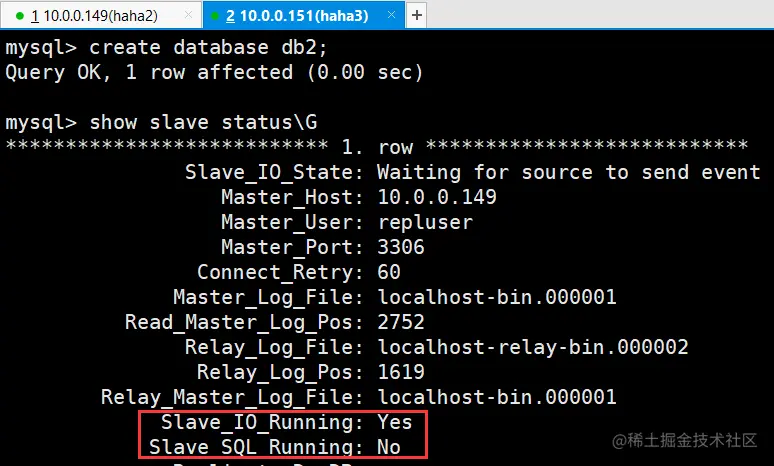Image resolution: width=774 pixels, height=466 pixels.
Task: Click the Connect_Retry value 60
Action: point(389,272)
